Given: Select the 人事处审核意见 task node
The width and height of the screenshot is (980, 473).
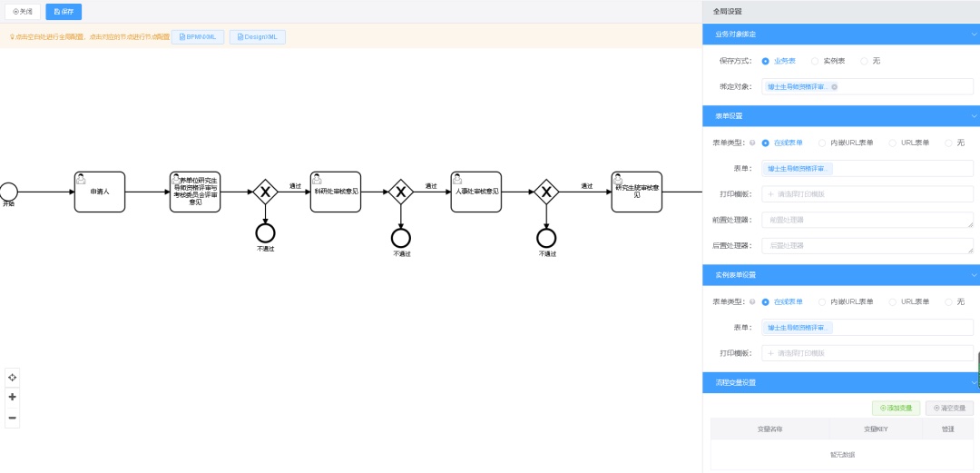Looking at the screenshot, I should pyautogui.click(x=476, y=192).
